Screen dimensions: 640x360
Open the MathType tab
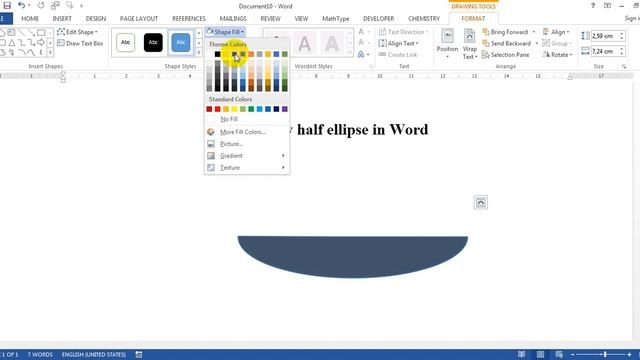336,18
